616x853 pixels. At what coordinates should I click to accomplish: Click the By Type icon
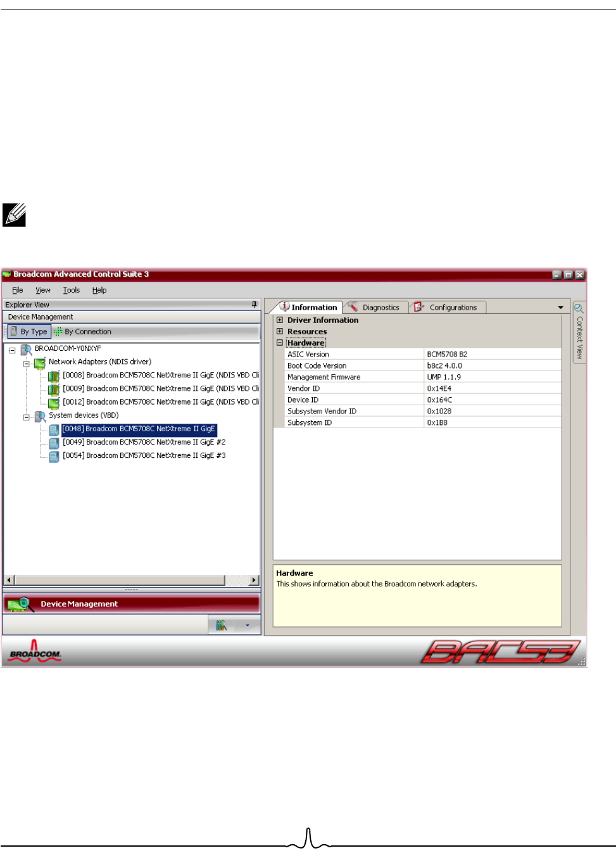pyautogui.click(x=14, y=331)
